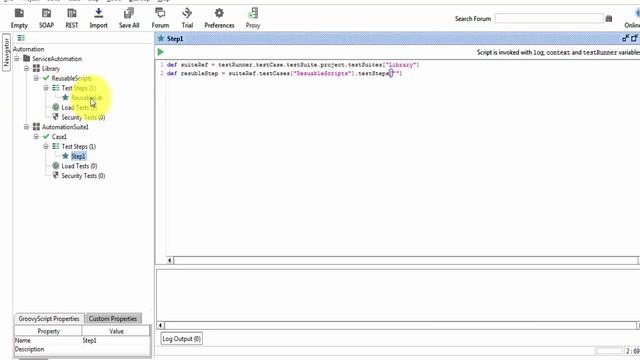
Task: Click script editor horizontal scrollbar left arrow
Action: (x=170, y=260)
